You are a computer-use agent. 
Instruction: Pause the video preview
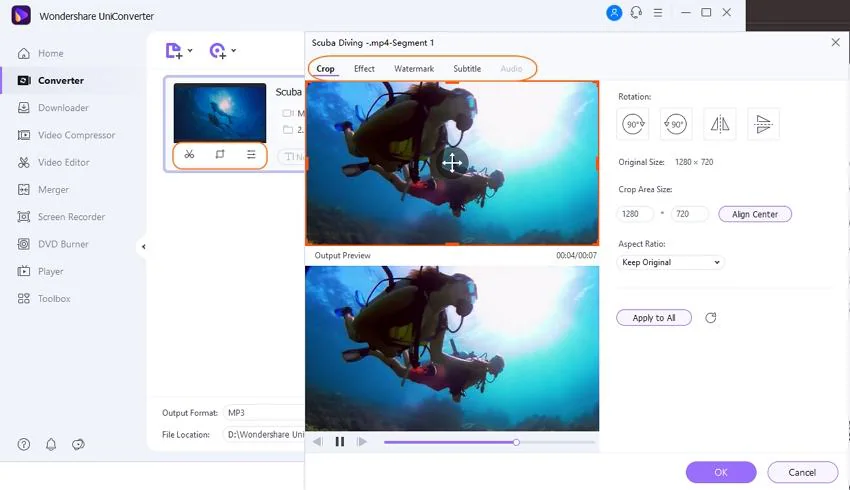(340, 442)
